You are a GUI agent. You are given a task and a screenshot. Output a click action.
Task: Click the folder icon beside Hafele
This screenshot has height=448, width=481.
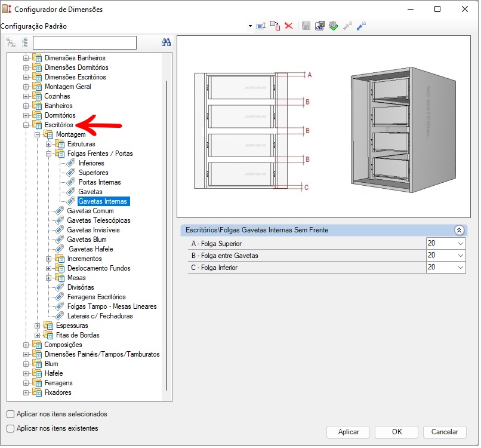point(37,373)
